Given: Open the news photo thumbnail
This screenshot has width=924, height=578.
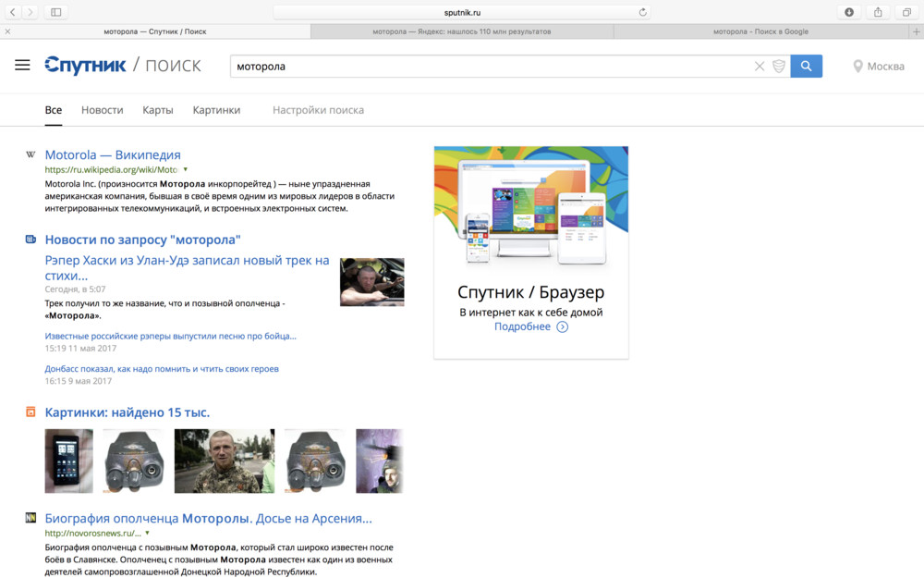Looking at the screenshot, I should [x=371, y=282].
